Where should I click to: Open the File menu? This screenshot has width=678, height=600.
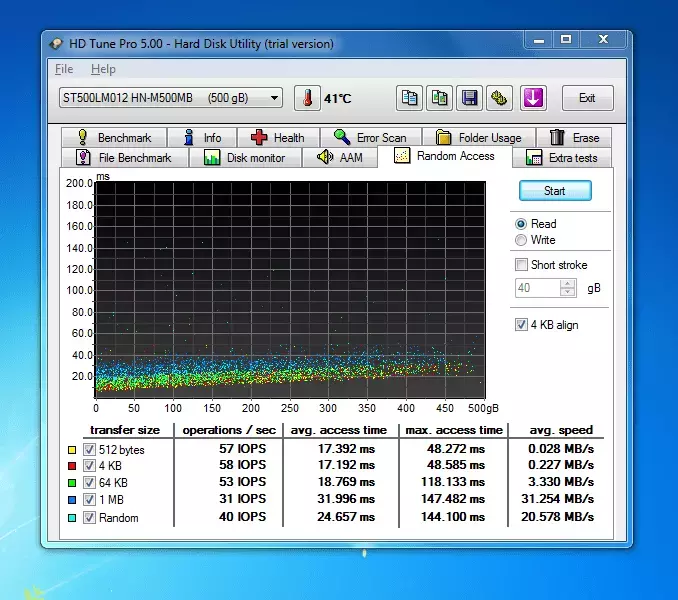64,69
